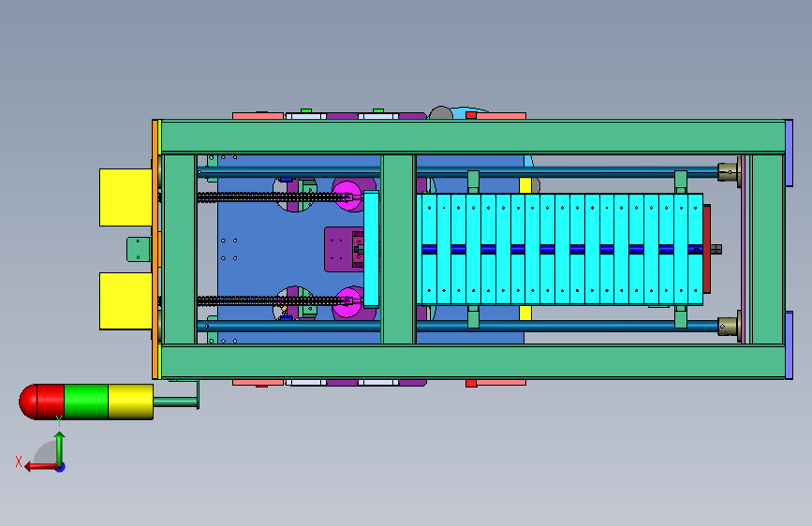Pick the dark red end plate of the cyan stack
This screenshot has height=526, width=812.
[x=707, y=249]
